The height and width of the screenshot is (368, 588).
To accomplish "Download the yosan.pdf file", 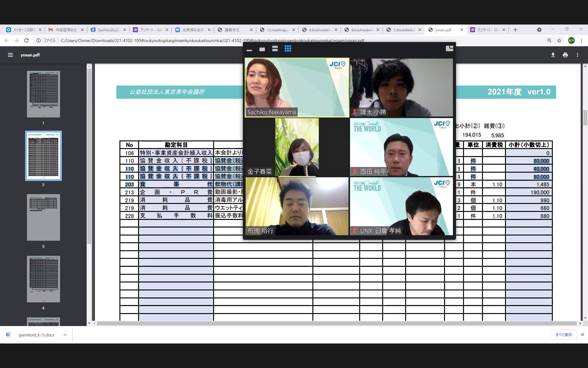I will (x=553, y=55).
